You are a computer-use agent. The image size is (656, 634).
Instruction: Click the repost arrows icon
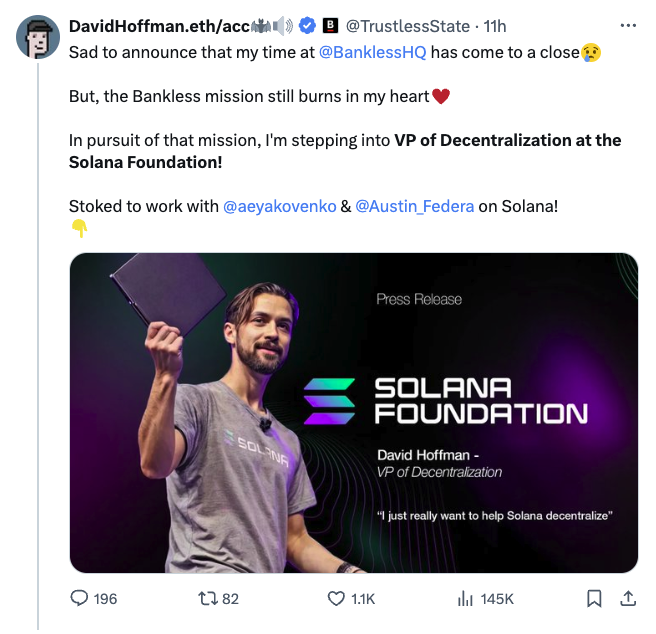(x=208, y=598)
